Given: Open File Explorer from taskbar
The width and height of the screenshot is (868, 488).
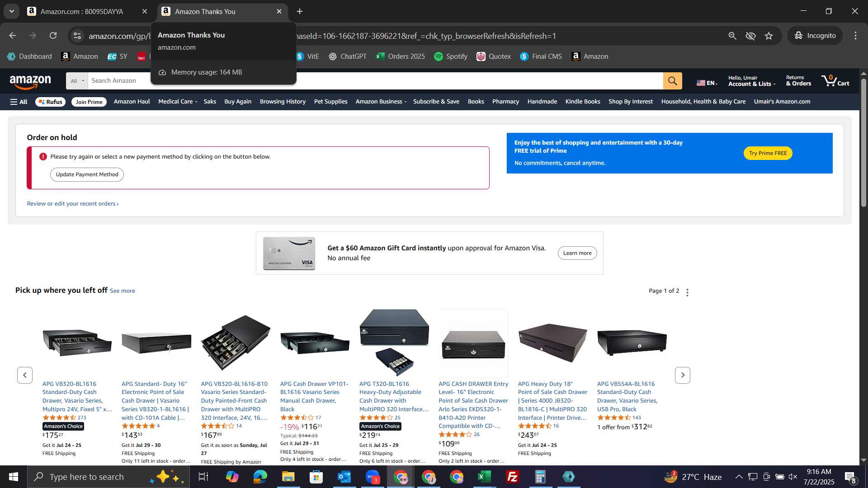Looking at the screenshot, I should pyautogui.click(x=288, y=477).
